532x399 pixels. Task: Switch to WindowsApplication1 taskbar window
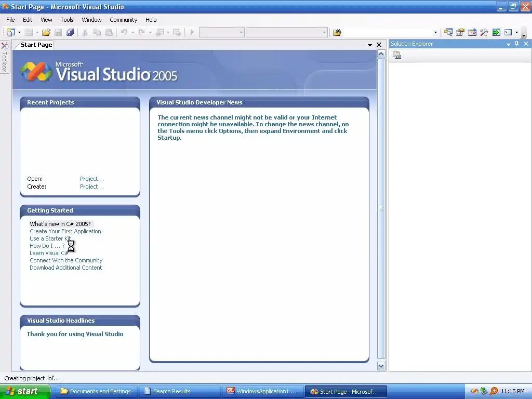pyautogui.click(x=262, y=392)
